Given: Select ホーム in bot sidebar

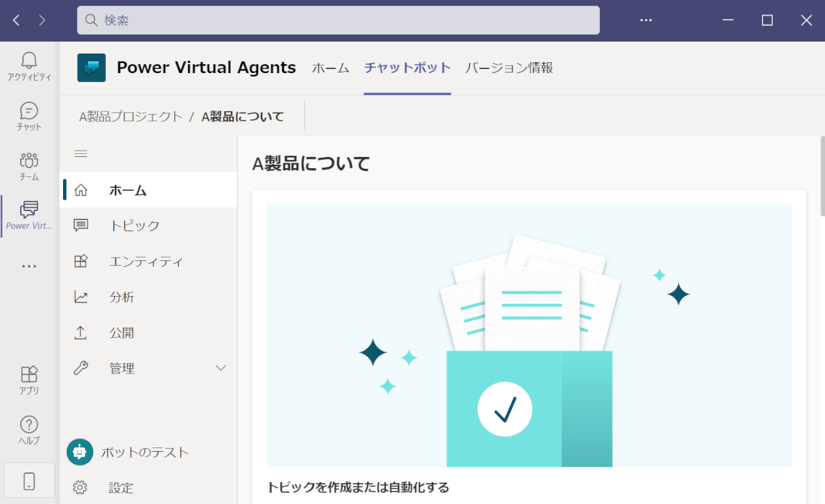Looking at the screenshot, I should [149, 190].
